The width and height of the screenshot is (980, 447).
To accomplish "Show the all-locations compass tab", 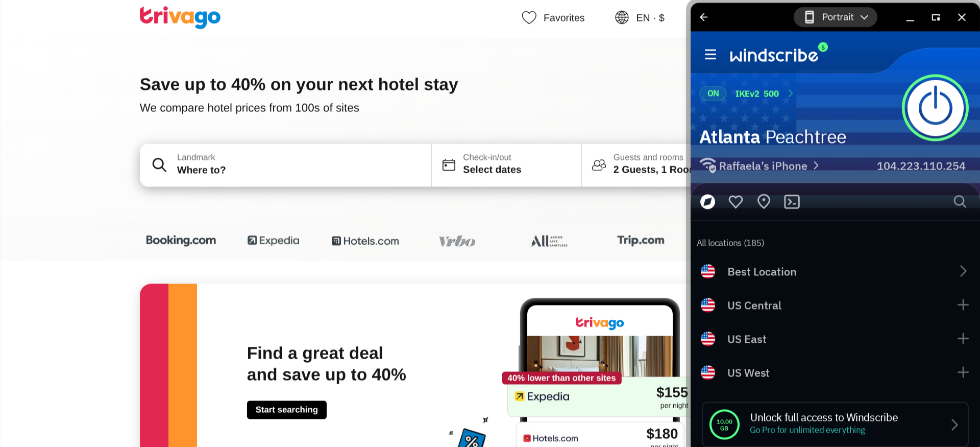I will coord(707,202).
